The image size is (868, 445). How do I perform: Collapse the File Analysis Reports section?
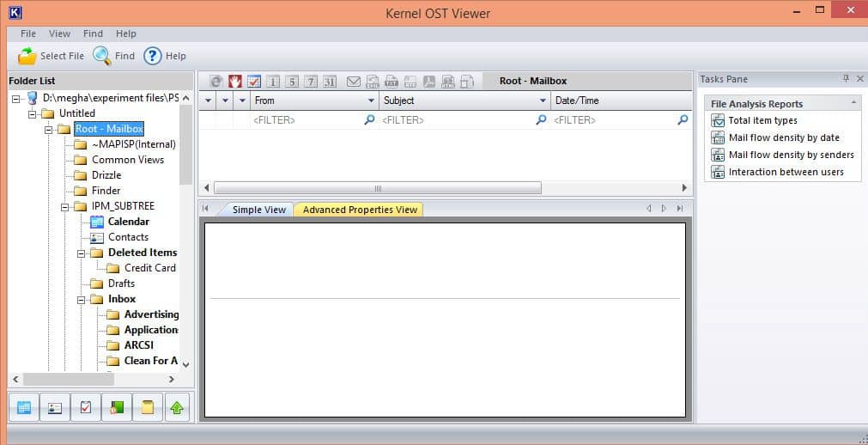(853, 103)
